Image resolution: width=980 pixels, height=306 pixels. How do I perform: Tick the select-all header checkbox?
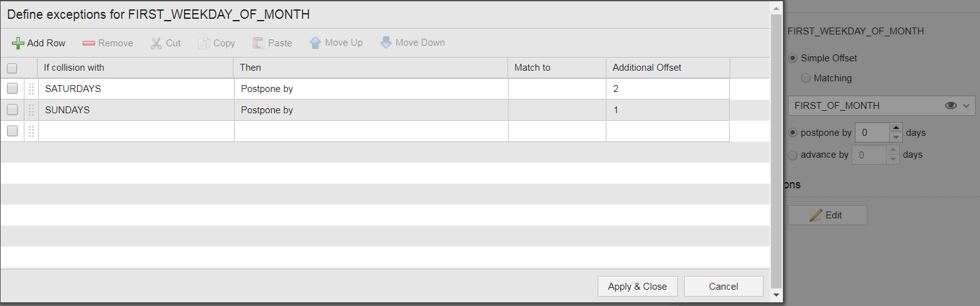pyautogui.click(x=13, y=68)
